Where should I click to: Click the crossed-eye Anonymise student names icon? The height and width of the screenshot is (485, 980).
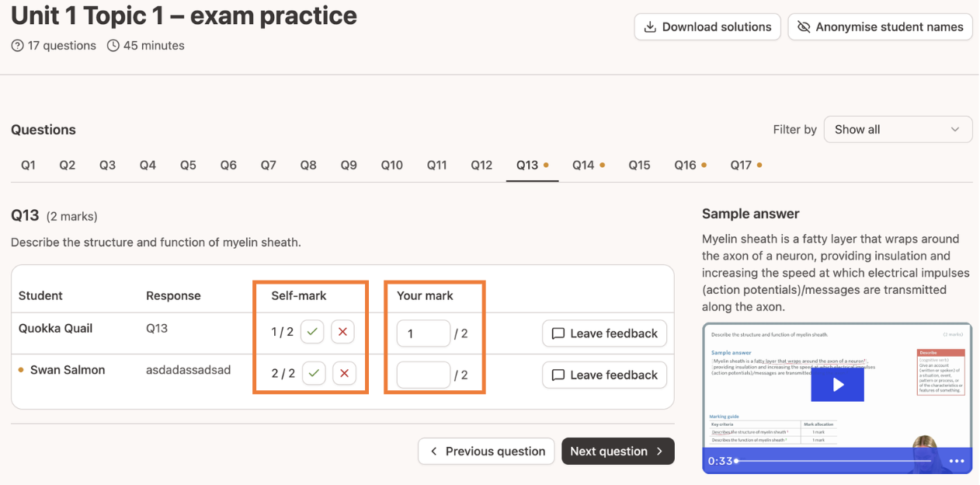(x=803, y=26)
